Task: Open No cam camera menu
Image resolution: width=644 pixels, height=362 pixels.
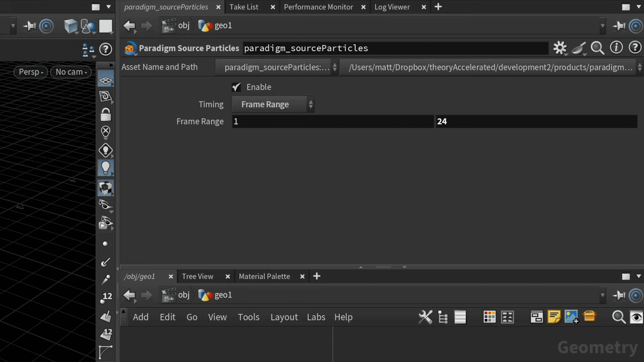Action: point(71,72)
